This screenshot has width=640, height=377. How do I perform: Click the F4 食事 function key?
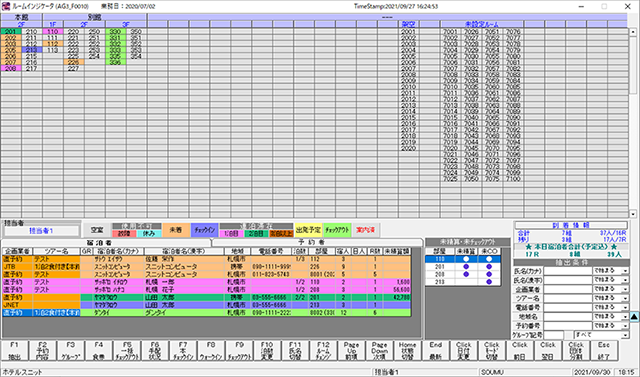pos(99,351)
